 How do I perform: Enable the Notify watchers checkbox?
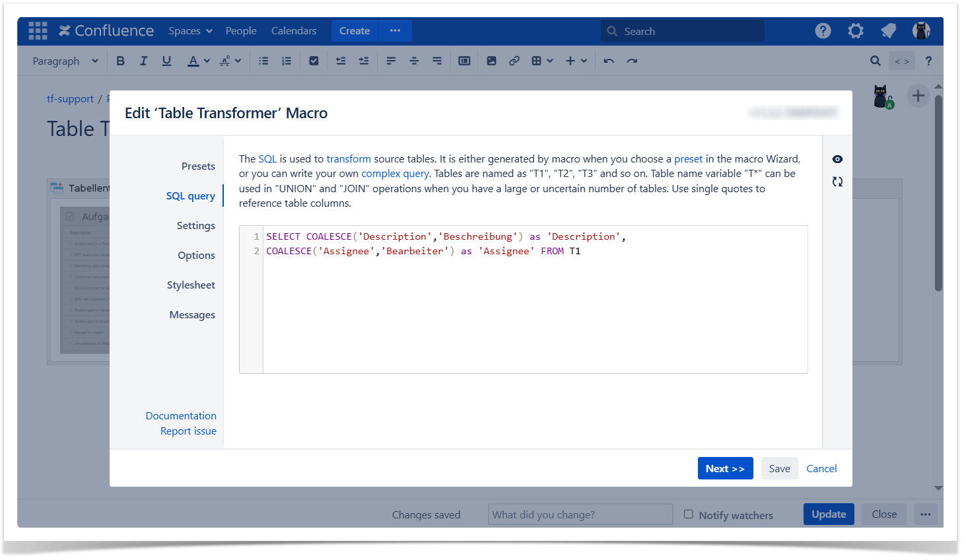689,514
